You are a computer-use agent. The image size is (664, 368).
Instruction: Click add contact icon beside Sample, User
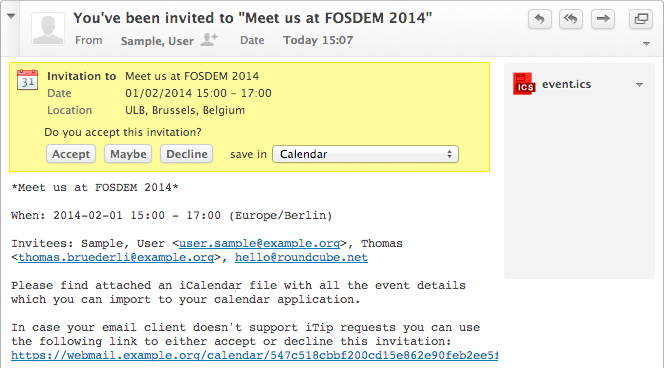pos(209,40)
